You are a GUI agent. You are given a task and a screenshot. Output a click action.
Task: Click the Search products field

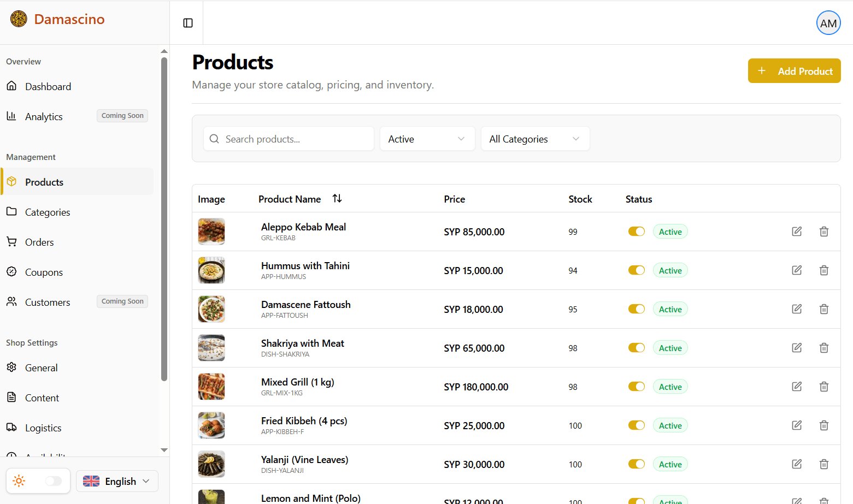289,139
